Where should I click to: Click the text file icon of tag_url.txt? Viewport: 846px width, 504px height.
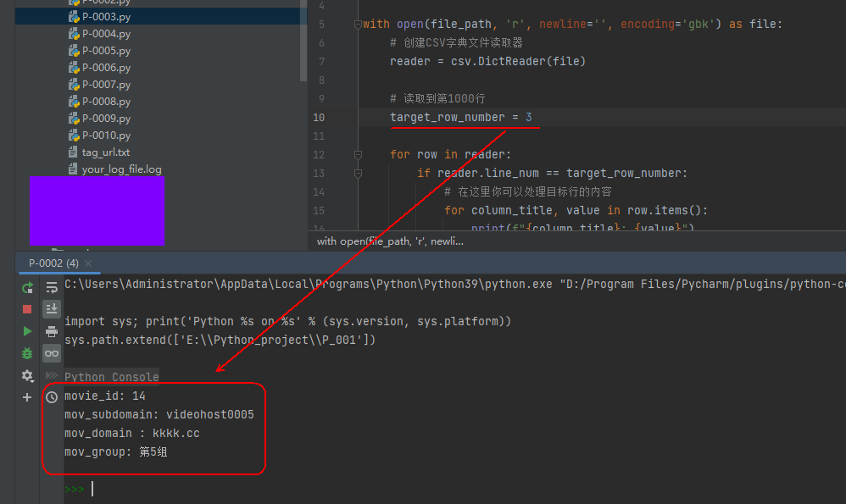73,152
